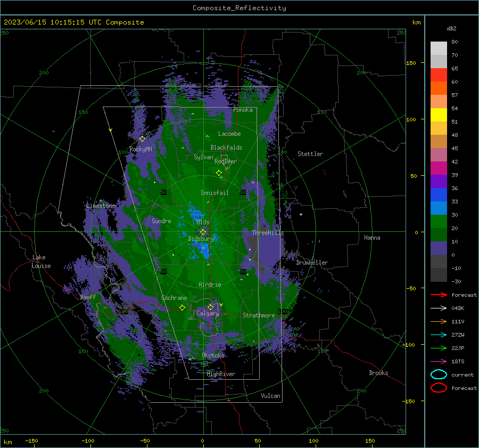
Task: Select the magenta 42-39 dBZ color swatch
Action: click(x=439, y=168)
